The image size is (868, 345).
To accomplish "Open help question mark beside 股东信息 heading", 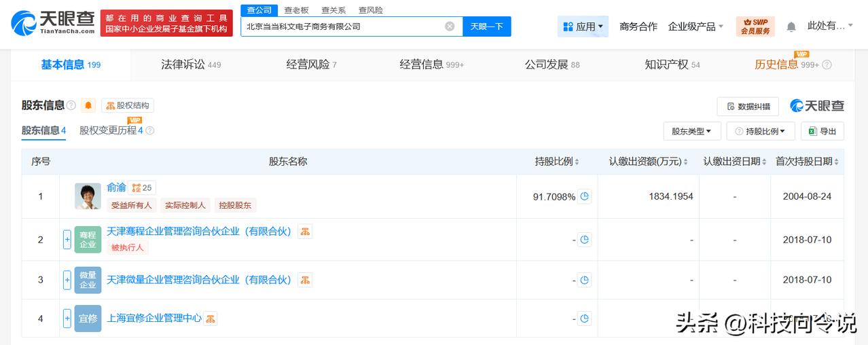I will click(x=71, y=105).
